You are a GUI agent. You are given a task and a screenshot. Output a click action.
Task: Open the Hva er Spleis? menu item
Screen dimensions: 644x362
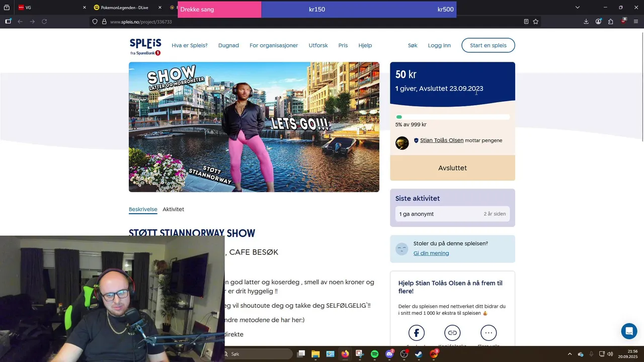(x=190, y=45)
